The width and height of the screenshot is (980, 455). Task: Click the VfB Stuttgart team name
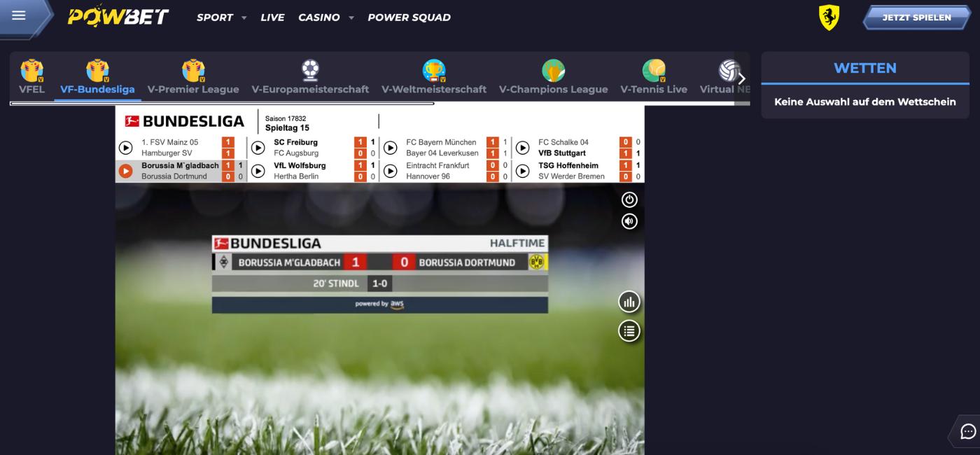coord(562,153)
